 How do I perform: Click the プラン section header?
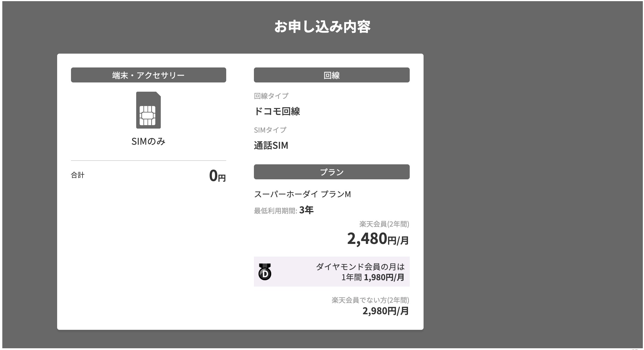[x=332, y=172]
